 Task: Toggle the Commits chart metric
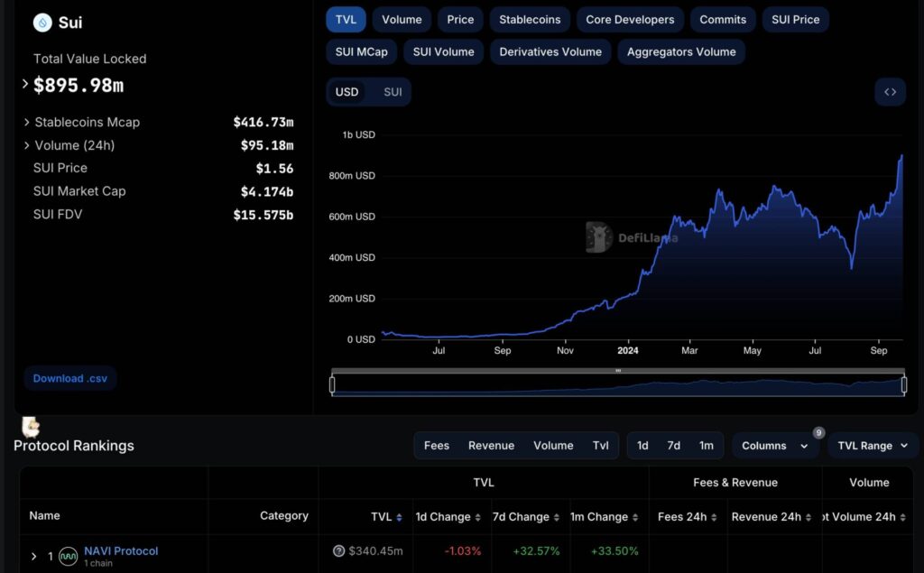723,20
